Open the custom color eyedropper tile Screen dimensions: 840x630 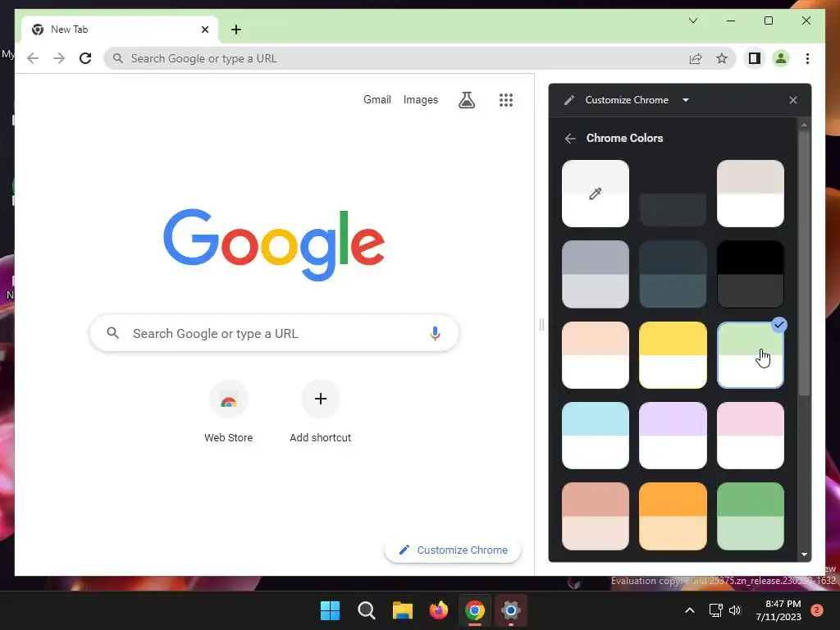click(x=596, y=194)
